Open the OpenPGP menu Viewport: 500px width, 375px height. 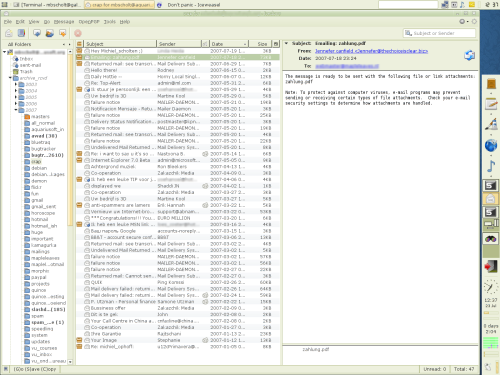pos(89,22)
